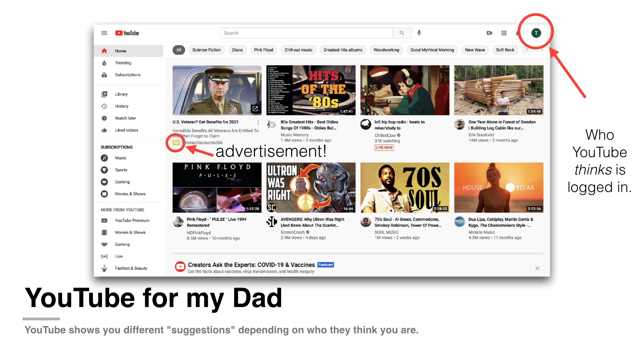Select the Pink Floyd chip

[x=264, y=50]
